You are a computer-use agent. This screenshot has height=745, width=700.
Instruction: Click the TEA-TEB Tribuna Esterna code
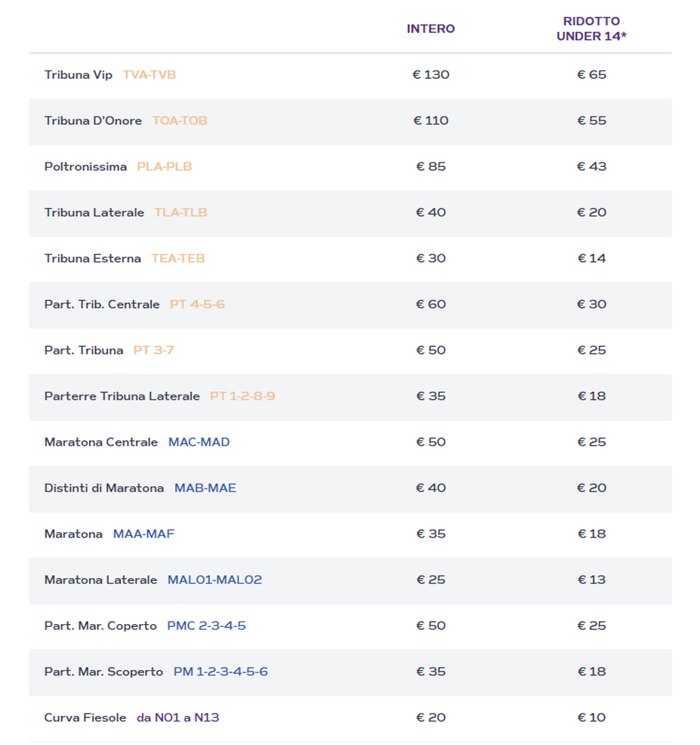pos(178,259)
